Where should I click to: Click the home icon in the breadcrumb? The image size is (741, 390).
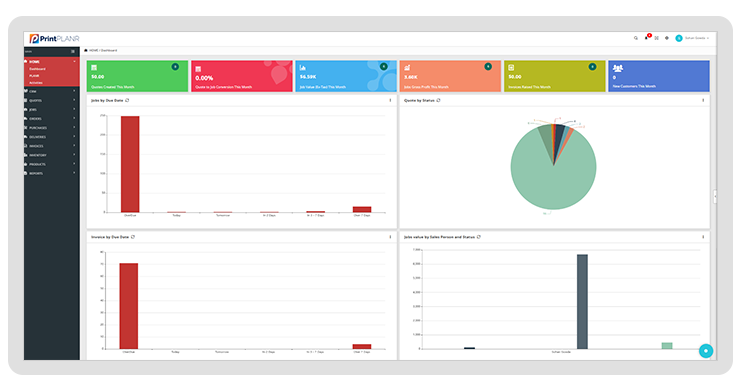[86, 50]
